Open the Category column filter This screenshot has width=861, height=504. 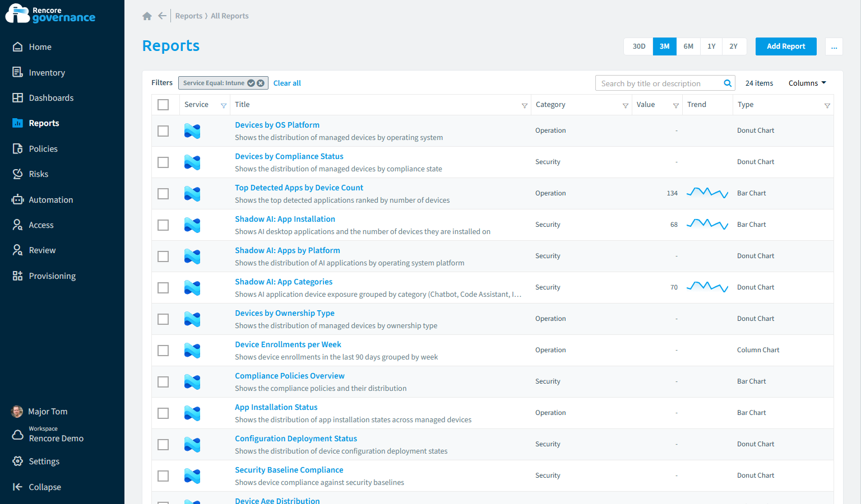click(x=626, y=105)
